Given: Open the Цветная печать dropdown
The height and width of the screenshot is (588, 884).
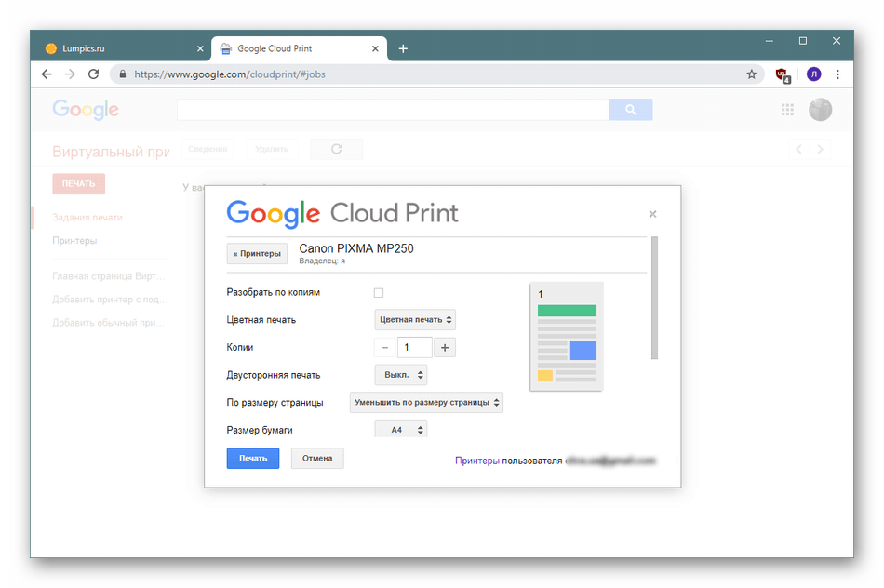Looking at the screenshot, I should tap(415, 320).
